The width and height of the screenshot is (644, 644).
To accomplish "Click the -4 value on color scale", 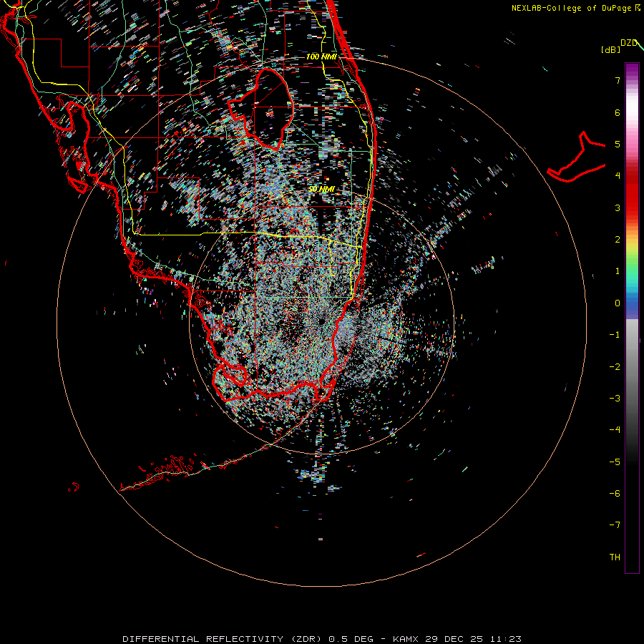I will (615, 430).
